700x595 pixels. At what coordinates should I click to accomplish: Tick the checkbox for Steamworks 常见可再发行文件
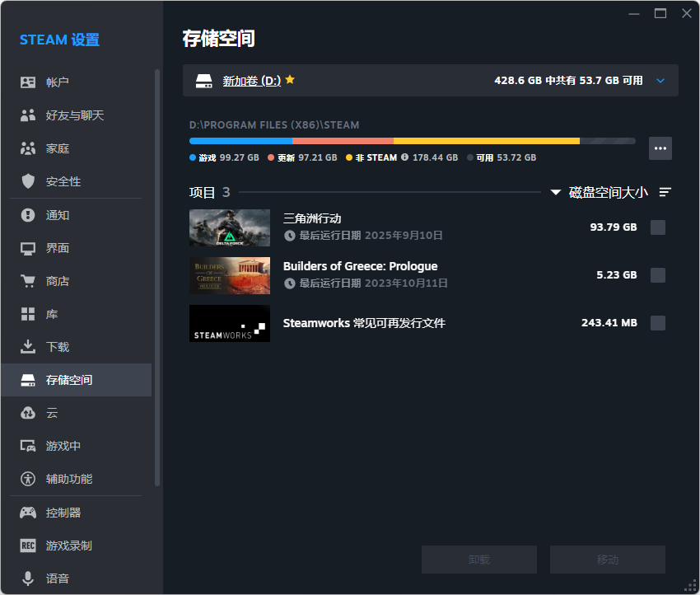(657, 322)
